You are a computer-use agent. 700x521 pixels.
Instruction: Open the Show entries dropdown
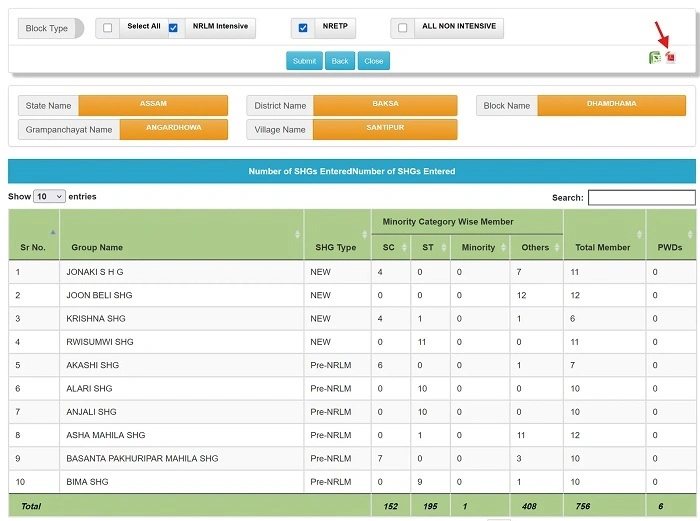point(50,197)
